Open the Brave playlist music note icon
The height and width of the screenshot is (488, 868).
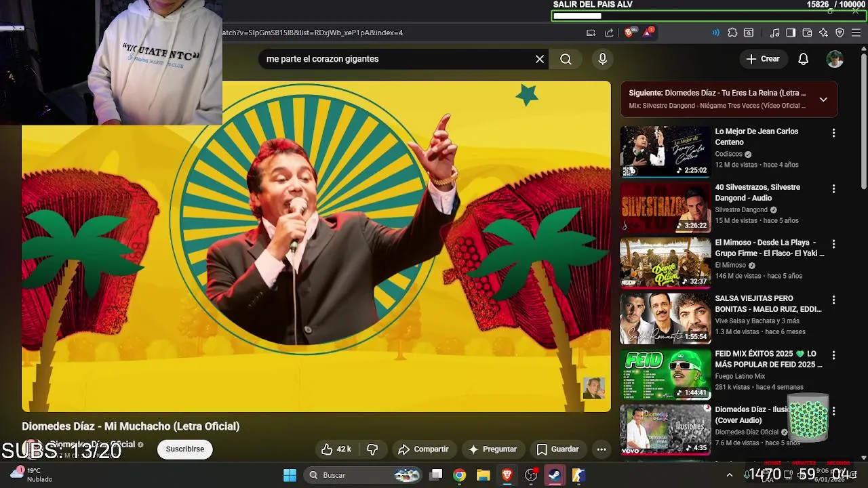point(775,33)
